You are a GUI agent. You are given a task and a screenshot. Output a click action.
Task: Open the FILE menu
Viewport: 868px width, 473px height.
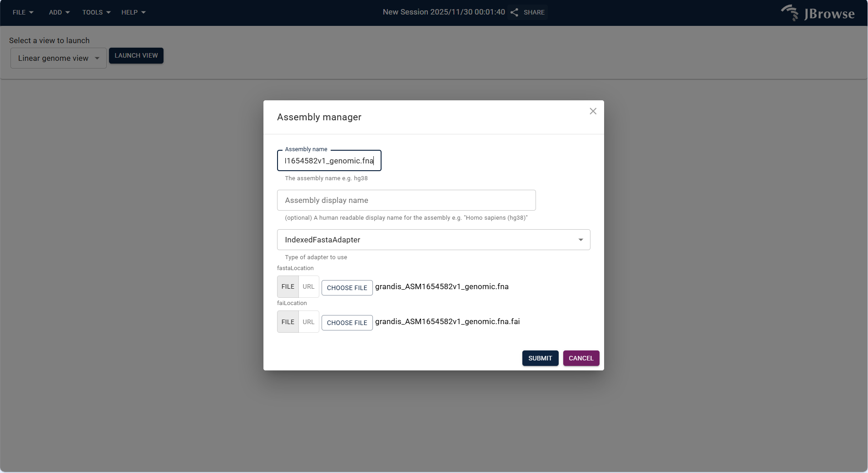pos(23,12)
